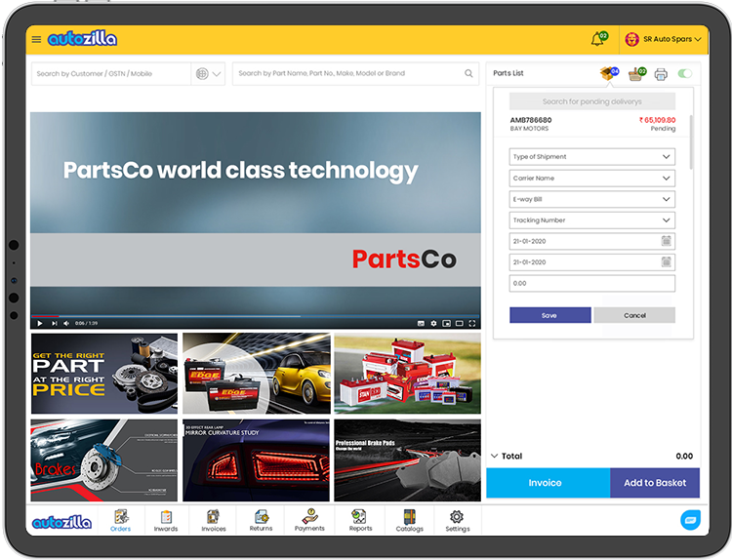Click the top Autozilla logo

[82, 39]
